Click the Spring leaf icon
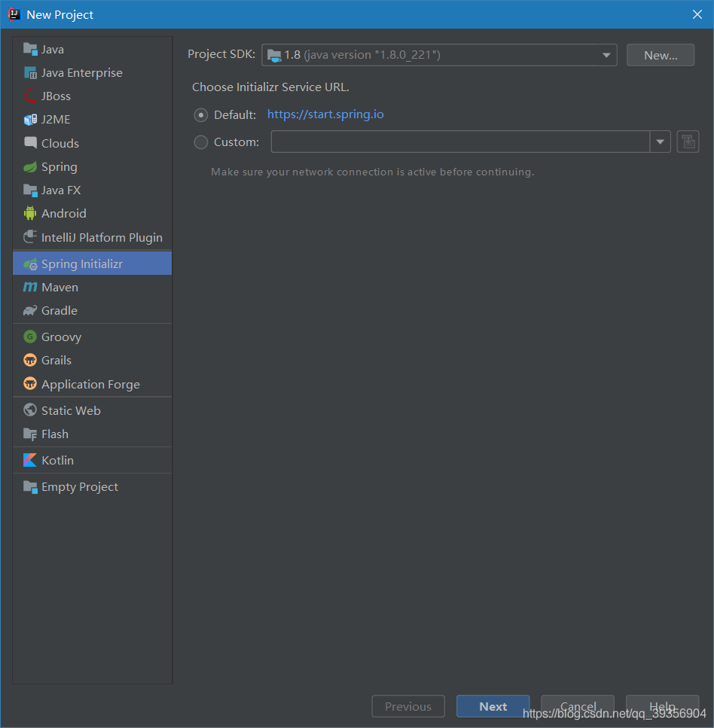714x728 pixels. click(30, 166)
